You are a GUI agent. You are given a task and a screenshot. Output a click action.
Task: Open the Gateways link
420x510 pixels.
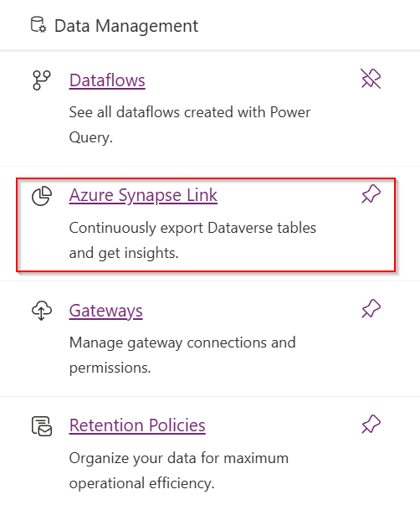pyautogui.click(x=106, y=311)
